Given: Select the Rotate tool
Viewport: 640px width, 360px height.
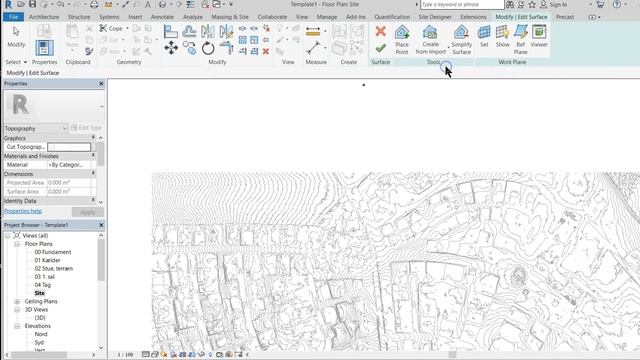Looking at the screenshot, I should 208,48.
